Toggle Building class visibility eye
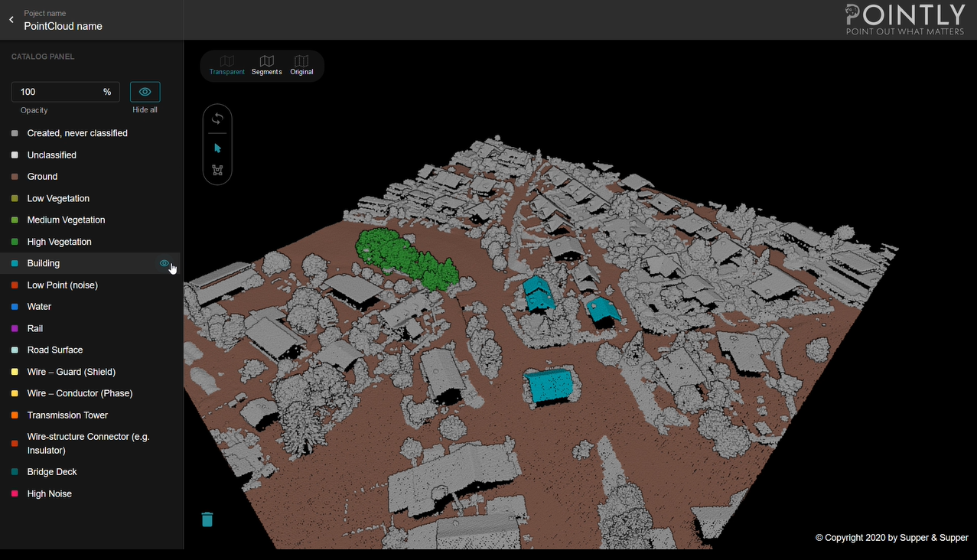This screenshot has width=977, height=560. point(164,263)
